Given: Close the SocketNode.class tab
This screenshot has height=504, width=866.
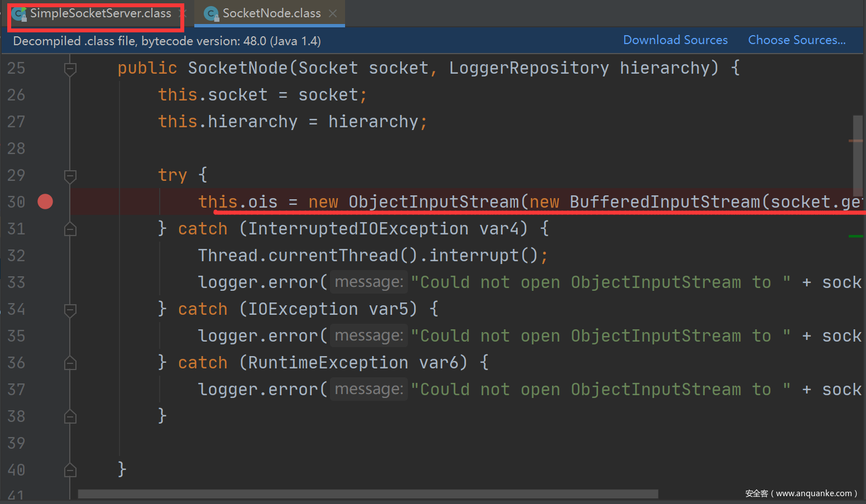Looking at the screenshot, I should 333,13.
